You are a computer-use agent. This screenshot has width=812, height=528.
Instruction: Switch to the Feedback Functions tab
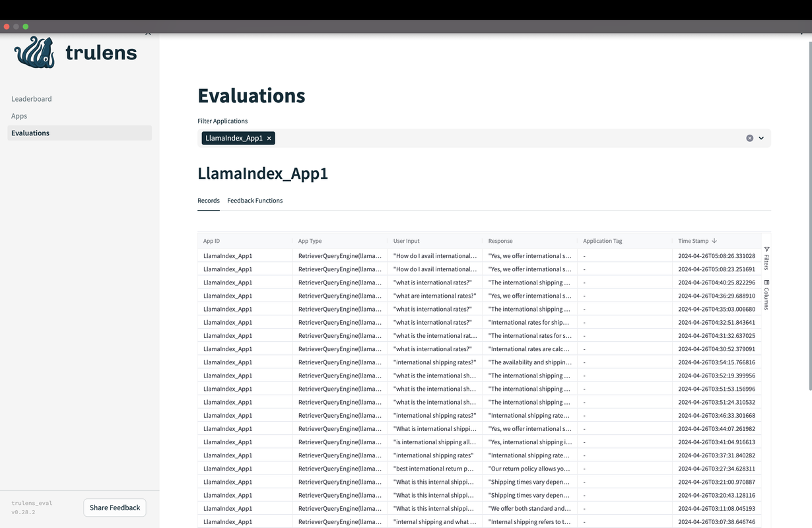pos(255,201)
